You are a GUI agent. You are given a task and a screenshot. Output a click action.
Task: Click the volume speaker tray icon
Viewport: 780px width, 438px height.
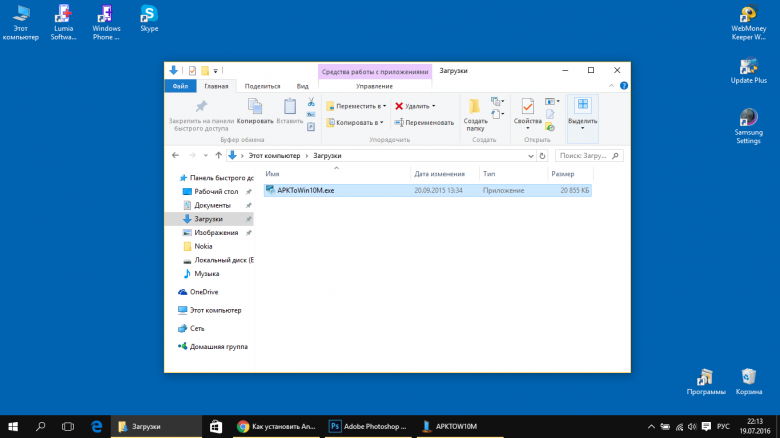692,427
